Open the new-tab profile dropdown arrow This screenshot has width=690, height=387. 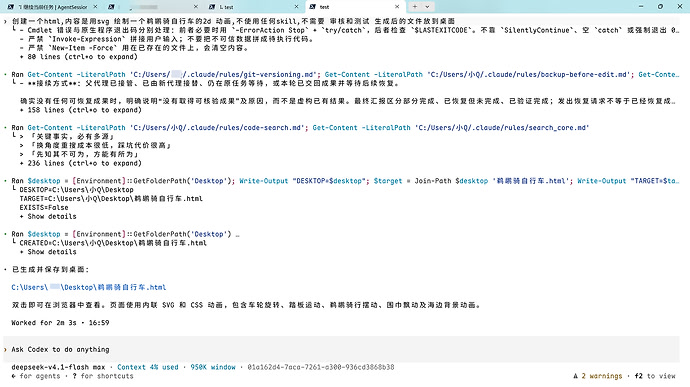pos(427,7)
